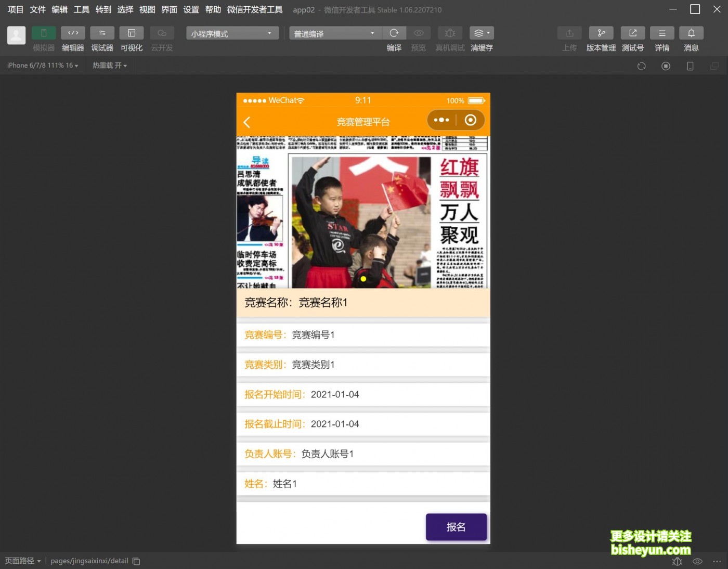Click the newspaper competition image
The image size is (728, 569).
(x=363, y=212)
